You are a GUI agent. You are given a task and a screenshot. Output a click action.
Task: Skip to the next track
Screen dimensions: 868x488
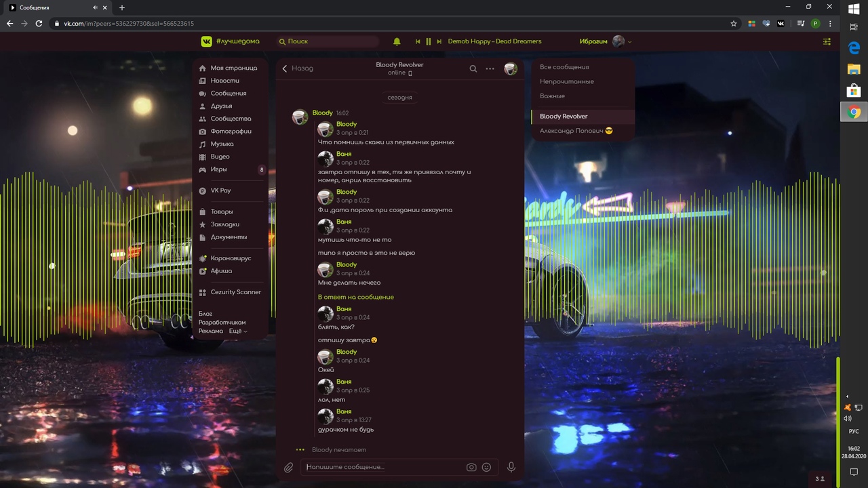click(x=439, y=41)
